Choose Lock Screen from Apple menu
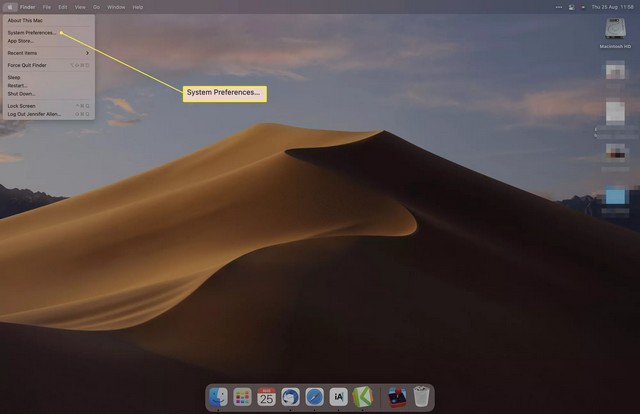The width and height of the screenshot is (640, 414). (21, 105)
